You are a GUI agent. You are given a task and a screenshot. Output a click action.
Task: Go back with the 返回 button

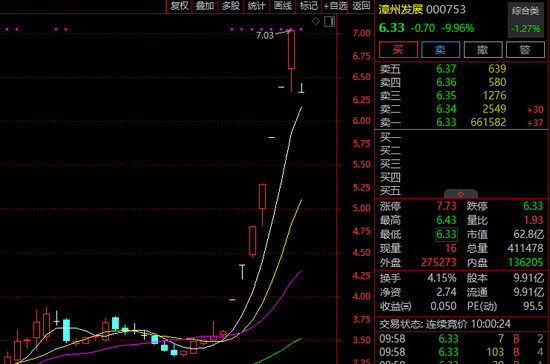click(x=361, y=6)
